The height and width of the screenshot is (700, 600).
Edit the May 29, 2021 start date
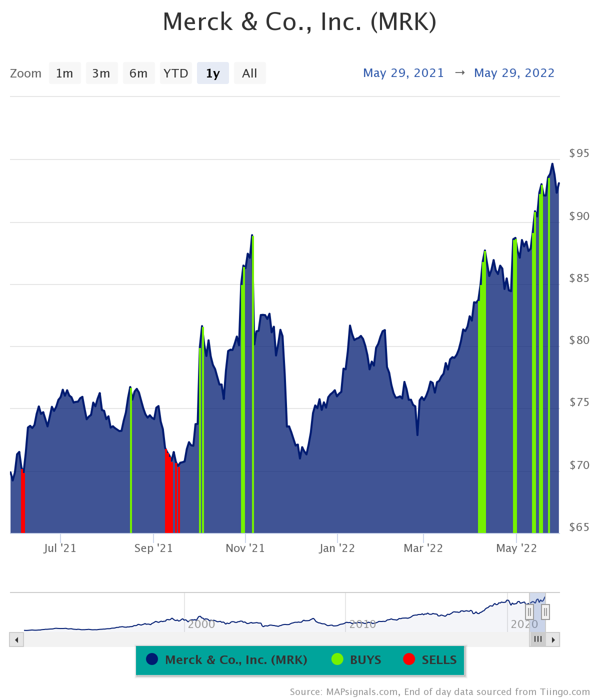click(x=403, y=73)
